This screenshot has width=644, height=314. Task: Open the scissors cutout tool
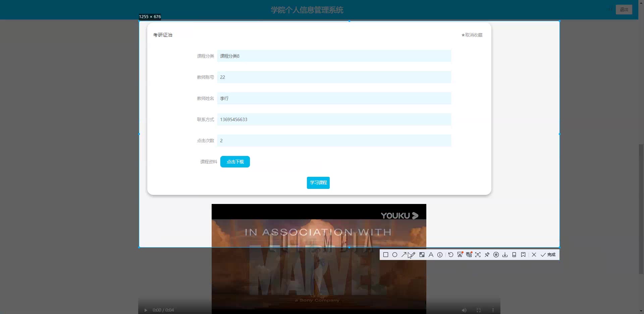tap(460, 255)
